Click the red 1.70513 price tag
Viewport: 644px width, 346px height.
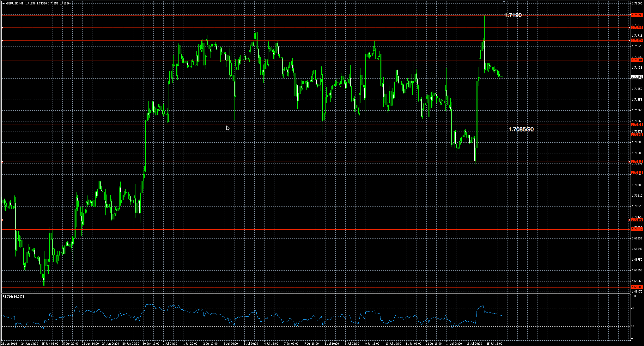[637, 173]
